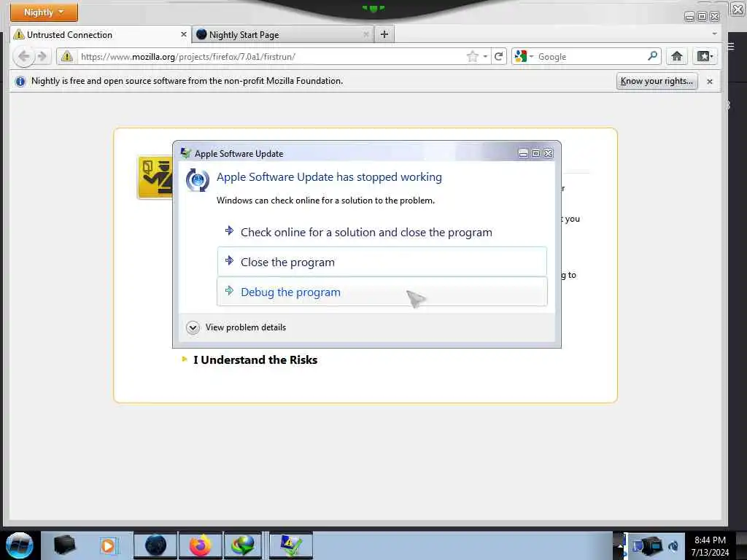Screen dimensions: 747x560
Task: Go back with the back arrow
Action: point(23,56)
